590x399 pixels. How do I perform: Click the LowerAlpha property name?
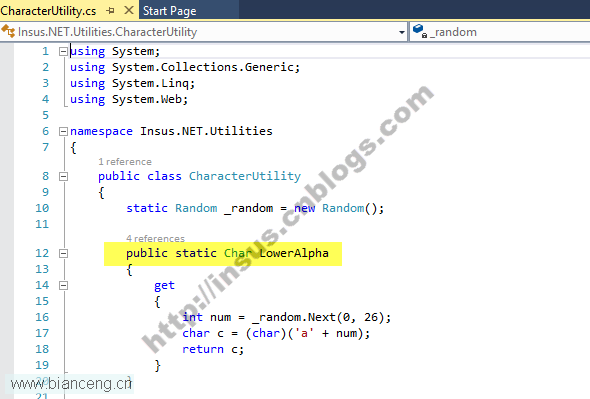point(294,253)
